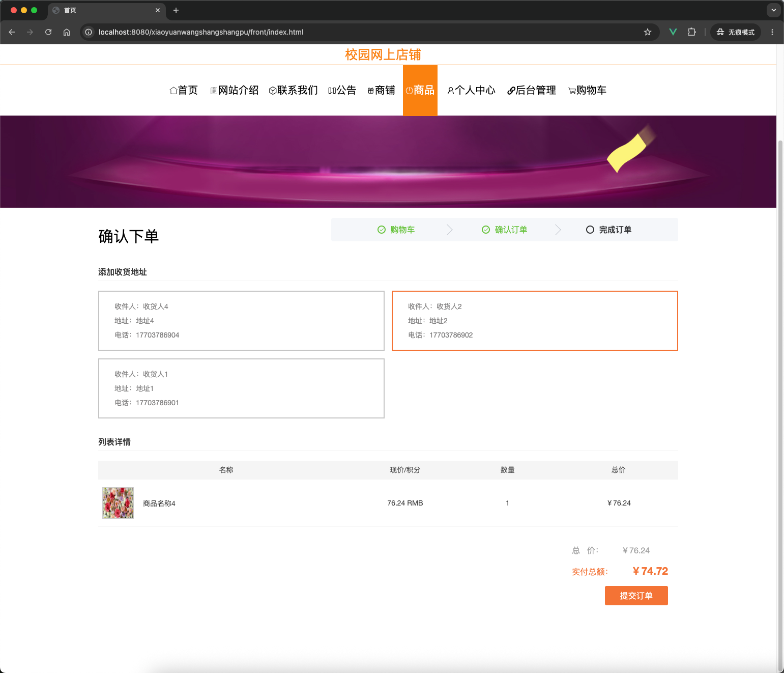The width and height of the screenshot is (784, 673).
Task: Click the actual payment ￥74.72
Action: [x=650, y=571]
